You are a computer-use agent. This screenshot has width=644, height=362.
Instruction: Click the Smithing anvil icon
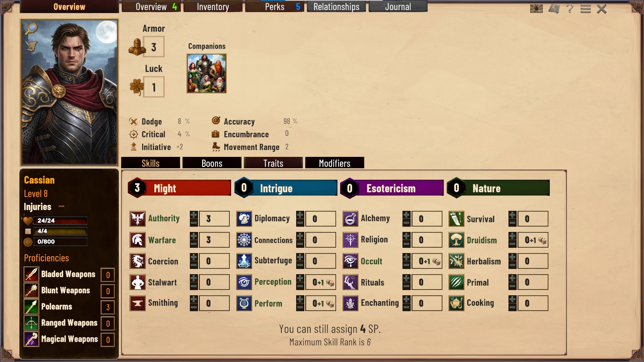click(x=138, y=303)
